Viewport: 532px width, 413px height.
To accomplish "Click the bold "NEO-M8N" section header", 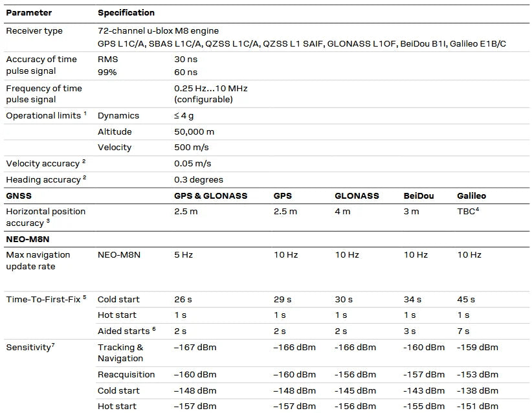I will click(x=28, y=240).
